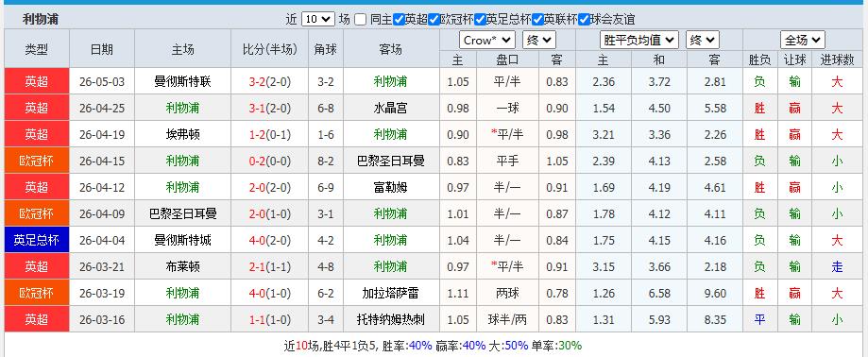The height and width of the screenshot is (357, 868).
Task: Click the 平 result in 托特纳姆热刺 row
Action: pyautogui.click(x=759, y=319)
